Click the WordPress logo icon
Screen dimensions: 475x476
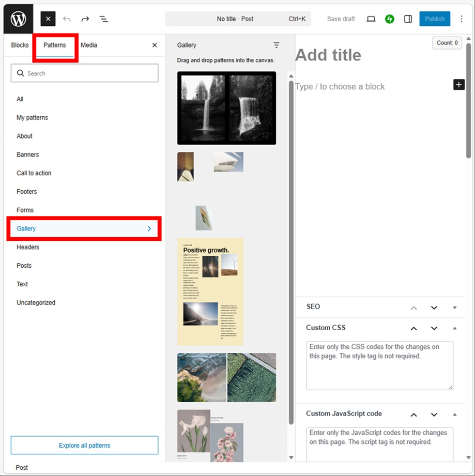(19, 19)
